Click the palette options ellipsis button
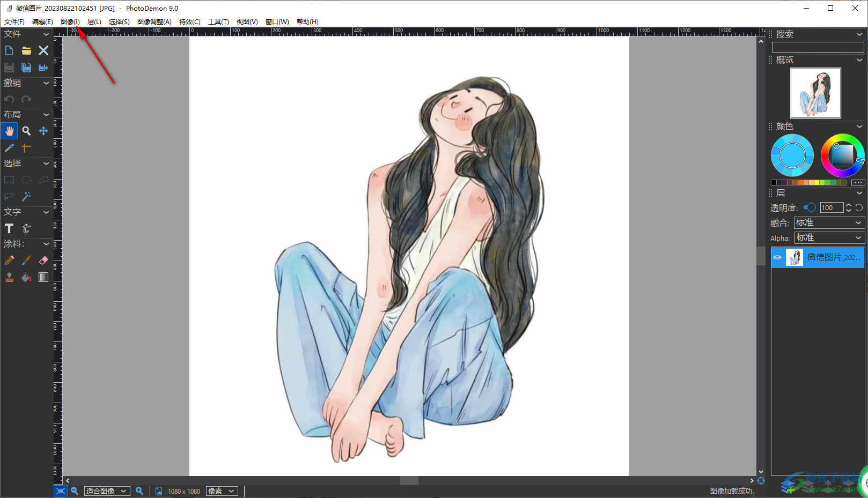 tap(858, 183)
